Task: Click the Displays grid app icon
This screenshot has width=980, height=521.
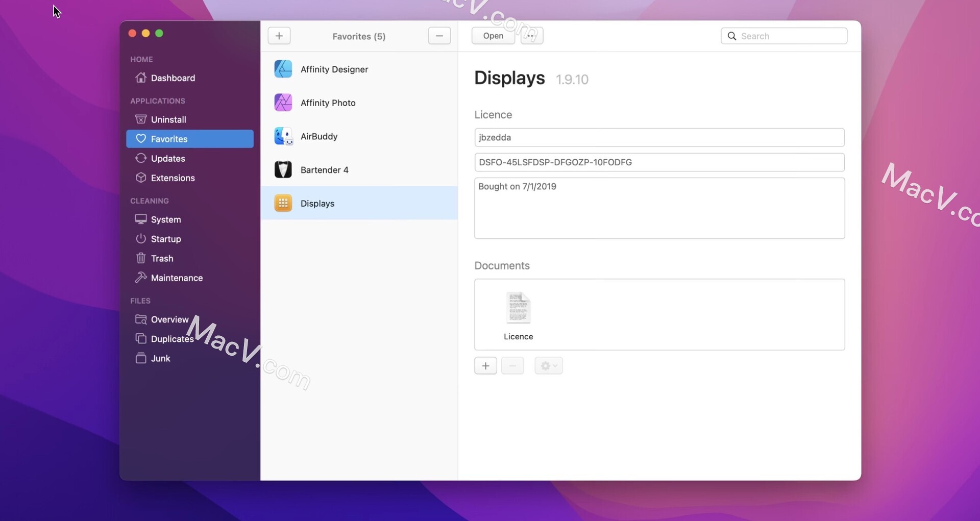Action: point(283,203)
